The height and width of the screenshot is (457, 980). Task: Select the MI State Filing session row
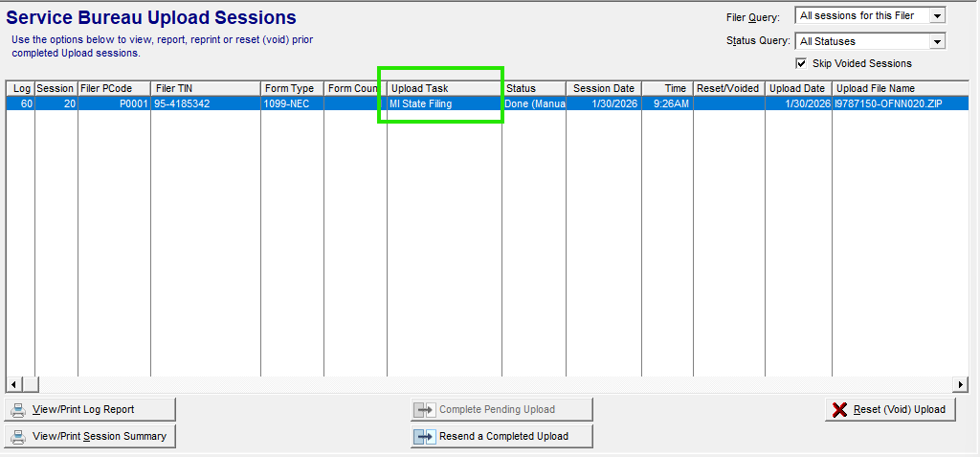(x=443, y=103)
